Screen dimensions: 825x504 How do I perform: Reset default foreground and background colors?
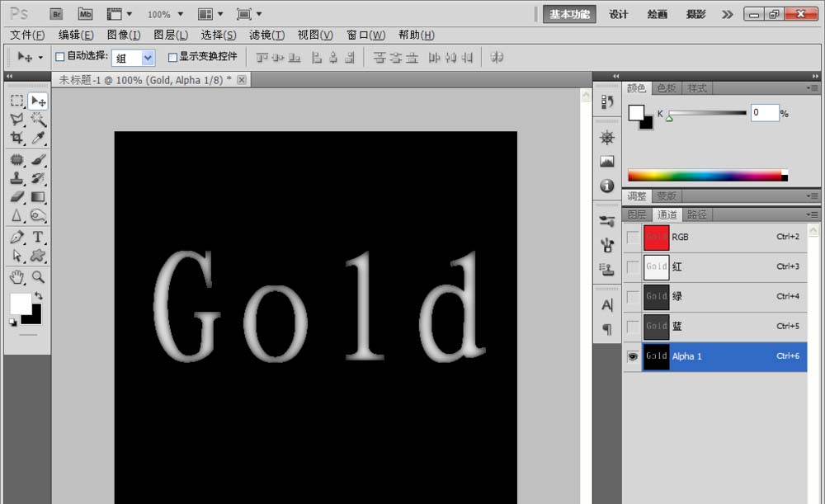[12, 322]
